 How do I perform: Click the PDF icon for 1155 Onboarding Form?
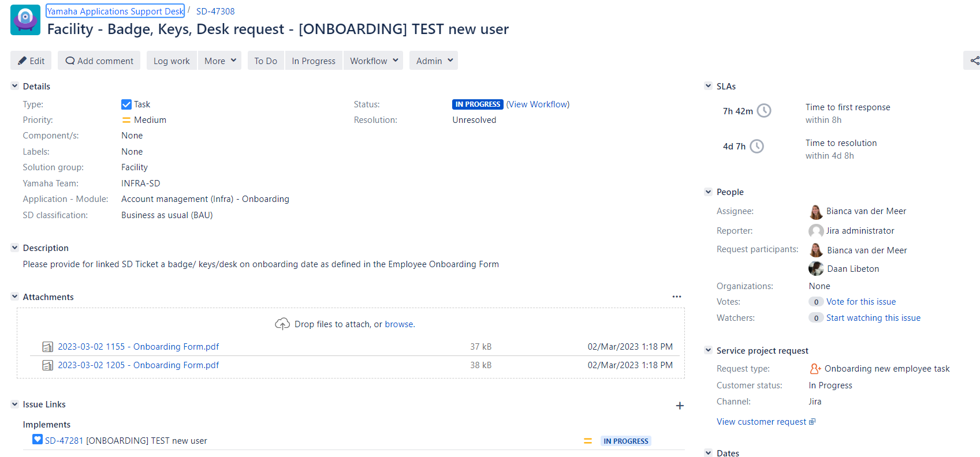click(48, 347)
